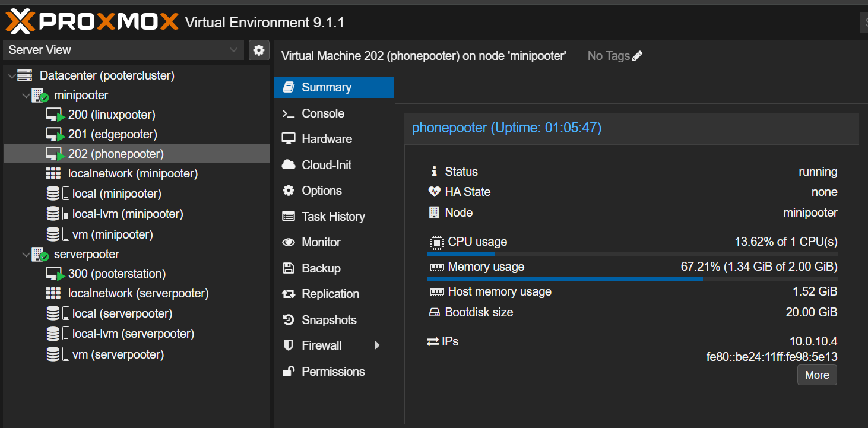The height and width of the screenshot is (428, 868).
Task: Click the minipooter node icon
Action: pyautogui.click(x=40, y=95)
